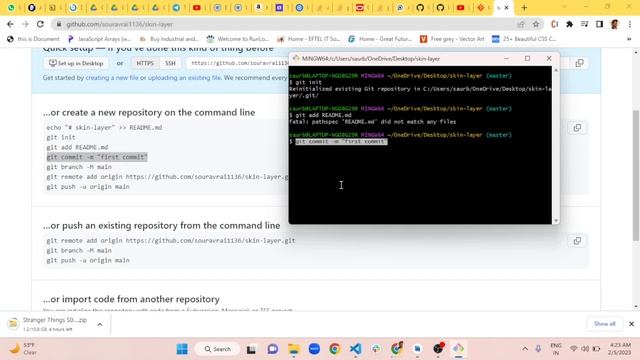Copy the push existing repository commands

(577, 241)
